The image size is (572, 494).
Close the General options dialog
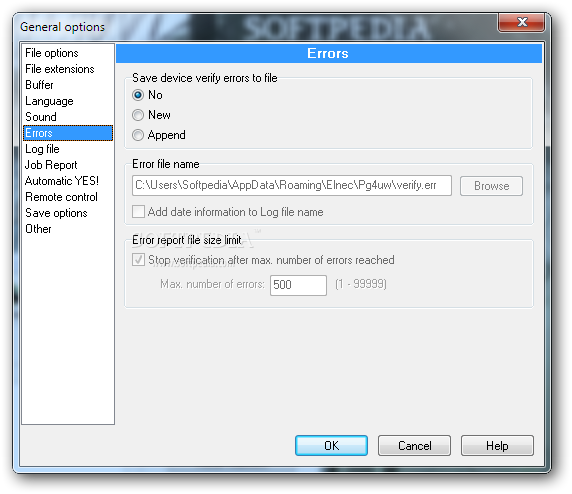point(522,22)
